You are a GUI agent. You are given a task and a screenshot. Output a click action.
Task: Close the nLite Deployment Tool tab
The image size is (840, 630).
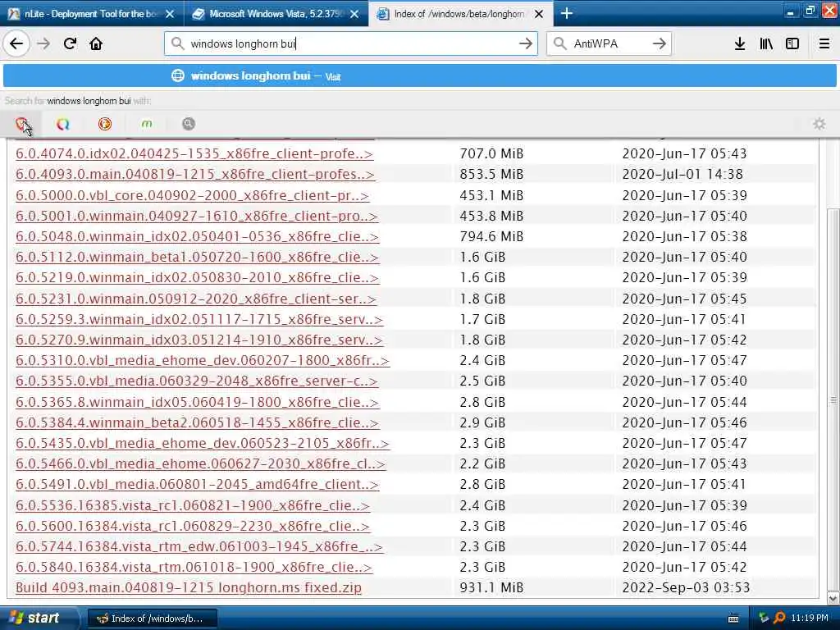point(170,14)
